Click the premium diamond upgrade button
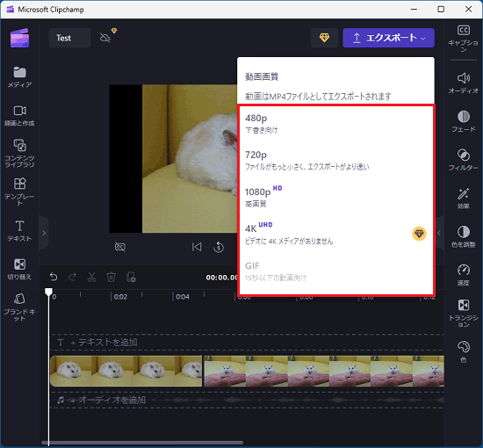The width and height of the screenshot is (483, 448). (x=324, y=38)
